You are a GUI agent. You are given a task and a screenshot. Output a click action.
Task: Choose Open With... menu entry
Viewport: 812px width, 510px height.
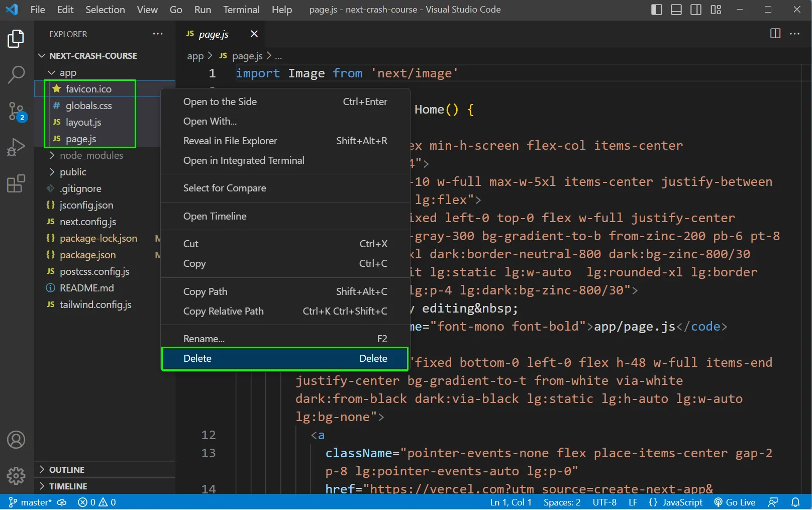pos(285,121)
